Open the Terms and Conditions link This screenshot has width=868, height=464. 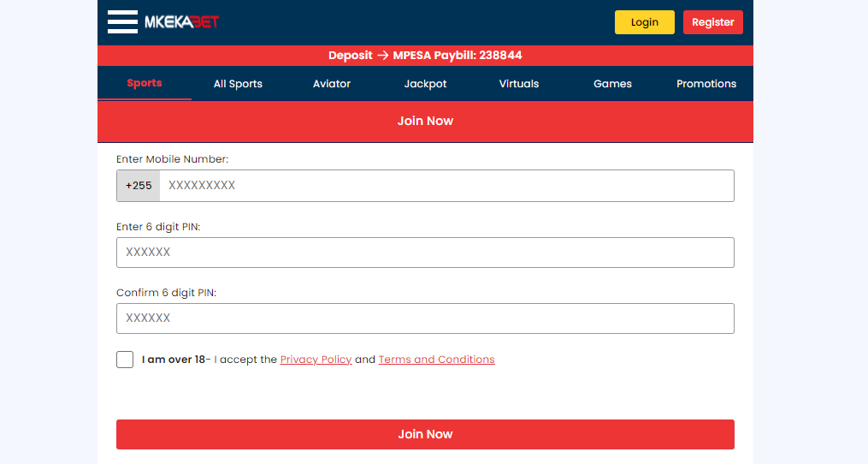(x=437, y=360)
